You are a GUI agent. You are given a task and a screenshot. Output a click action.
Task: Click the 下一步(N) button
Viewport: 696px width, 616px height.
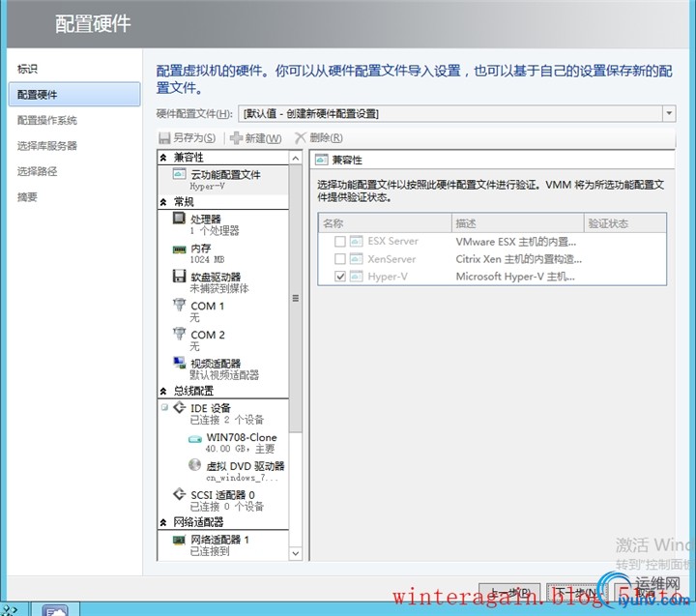pyautogui.click(x=577, y=593)
